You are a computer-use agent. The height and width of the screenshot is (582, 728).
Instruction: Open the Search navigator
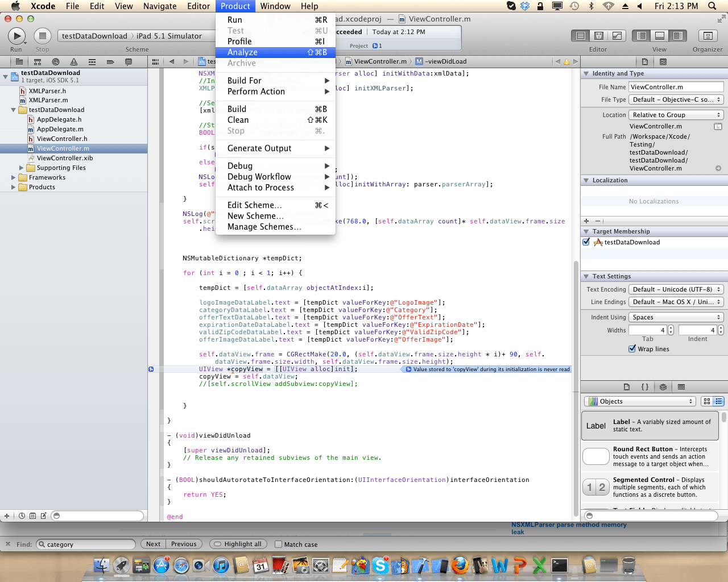tap(56, 61)
